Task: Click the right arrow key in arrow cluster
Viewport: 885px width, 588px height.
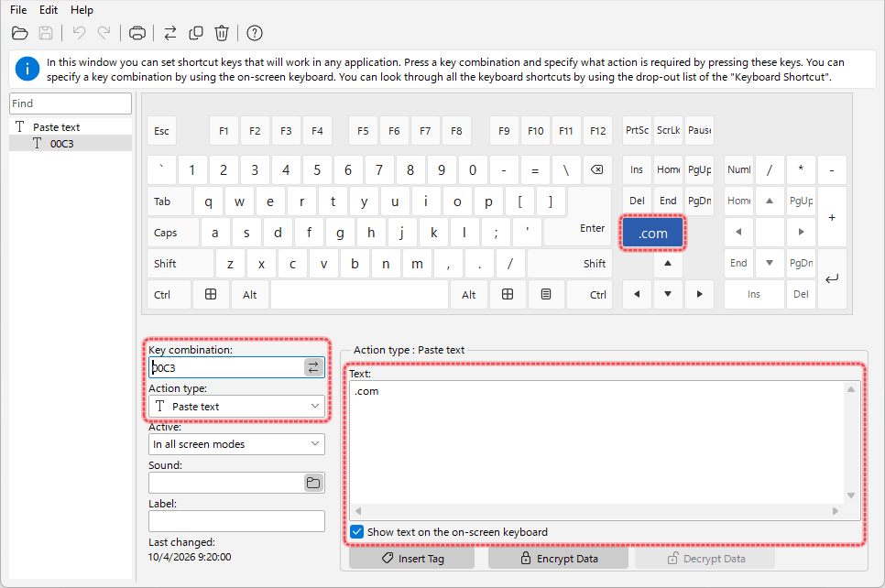Action: tap(699, 295)
